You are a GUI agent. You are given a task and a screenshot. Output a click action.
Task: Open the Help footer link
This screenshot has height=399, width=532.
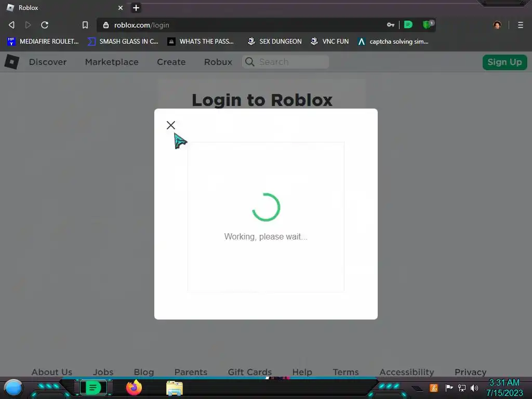pyautogui.click(x=302, y=372)
